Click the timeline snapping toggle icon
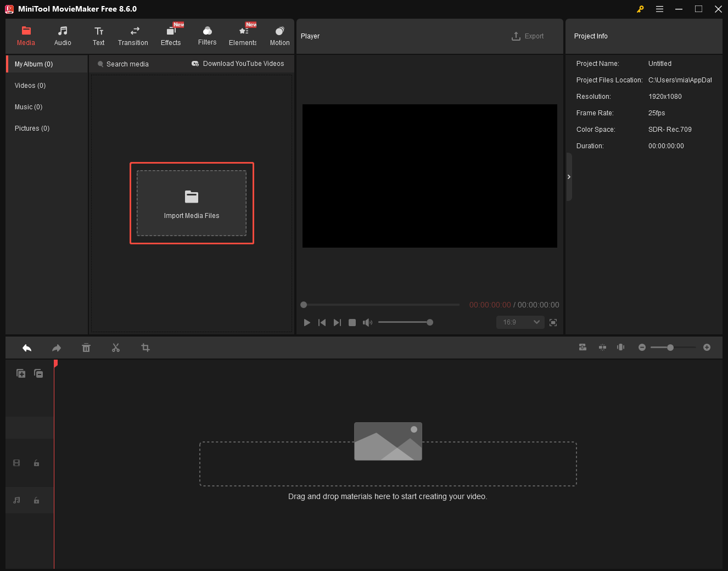728x571 pixels. coord(602,347)
